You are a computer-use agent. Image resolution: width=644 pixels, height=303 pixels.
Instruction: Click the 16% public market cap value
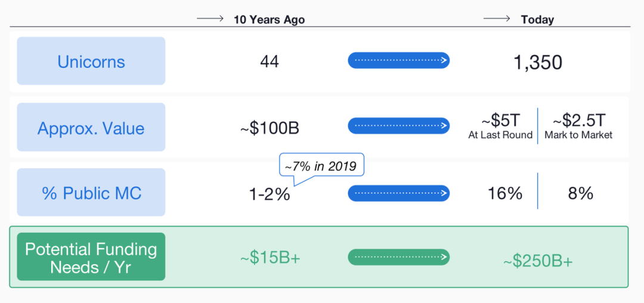pyautogui.click(x=505, y=193)
